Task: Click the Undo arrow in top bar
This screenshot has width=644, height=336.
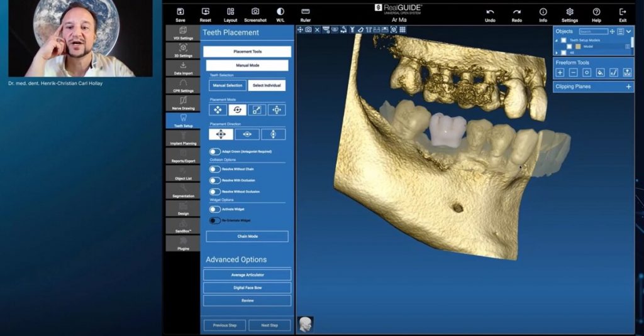Action: [490, 12]
